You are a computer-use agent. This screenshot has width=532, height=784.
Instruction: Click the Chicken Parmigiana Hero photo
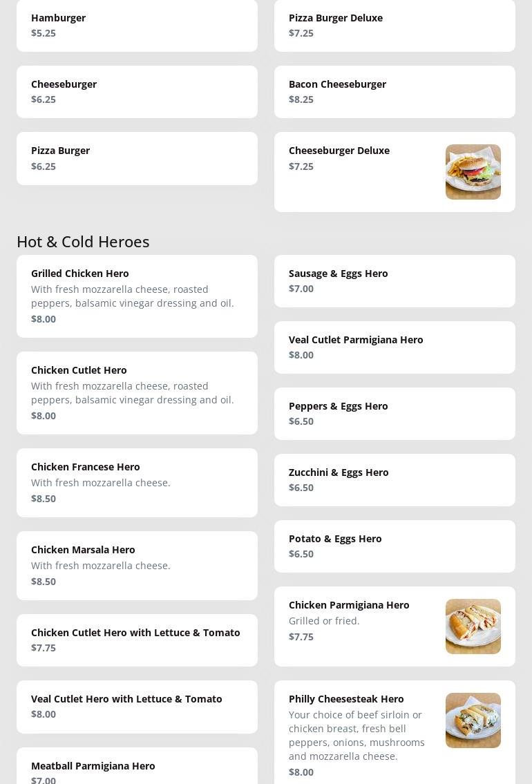[x=473, y=627]
